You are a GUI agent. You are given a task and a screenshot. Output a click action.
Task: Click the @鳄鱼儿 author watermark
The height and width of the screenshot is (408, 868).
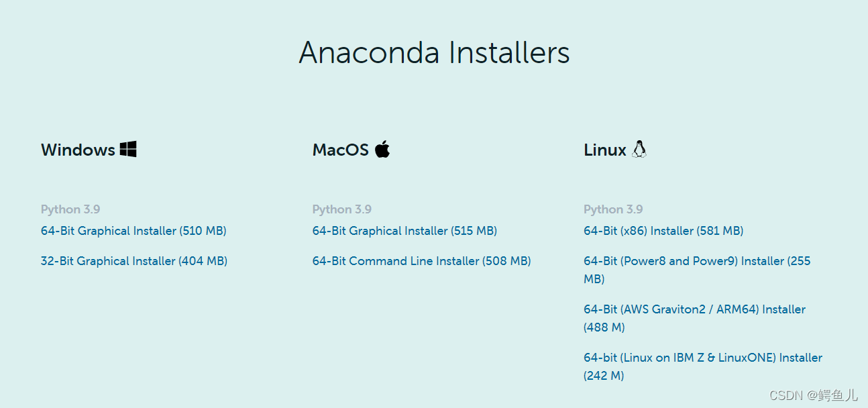tap(832, 395)
